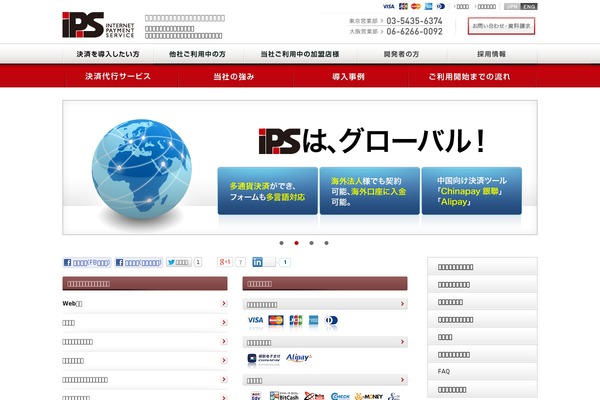600x400 pixels.
Task: Click the 海外法人様でも契約可能 blue banner box
Action: coord(370,191)
